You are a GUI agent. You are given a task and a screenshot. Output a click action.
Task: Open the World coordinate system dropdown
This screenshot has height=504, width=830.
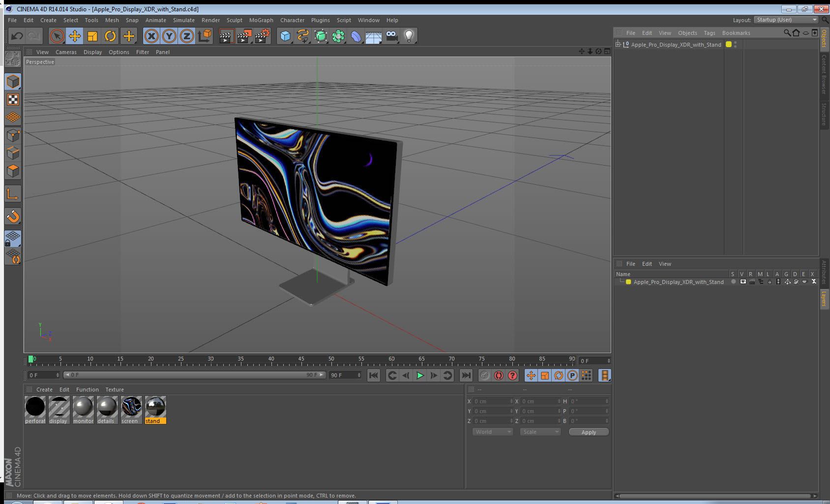coord(493,432)
